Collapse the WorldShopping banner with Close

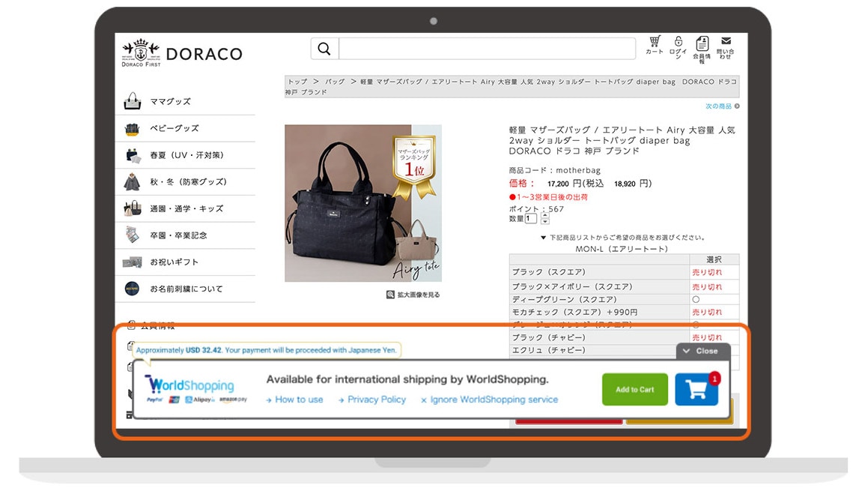(703, 351)
